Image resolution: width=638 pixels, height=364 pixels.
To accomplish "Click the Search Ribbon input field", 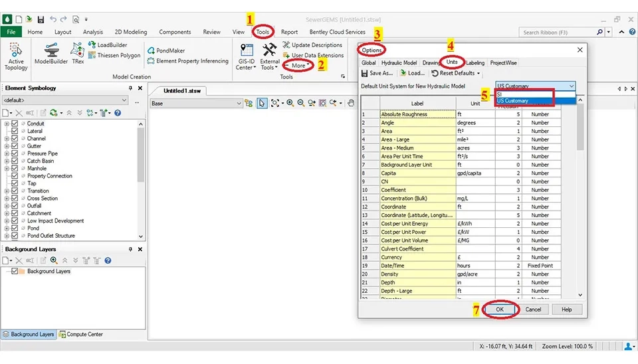I will pos(557,32).
